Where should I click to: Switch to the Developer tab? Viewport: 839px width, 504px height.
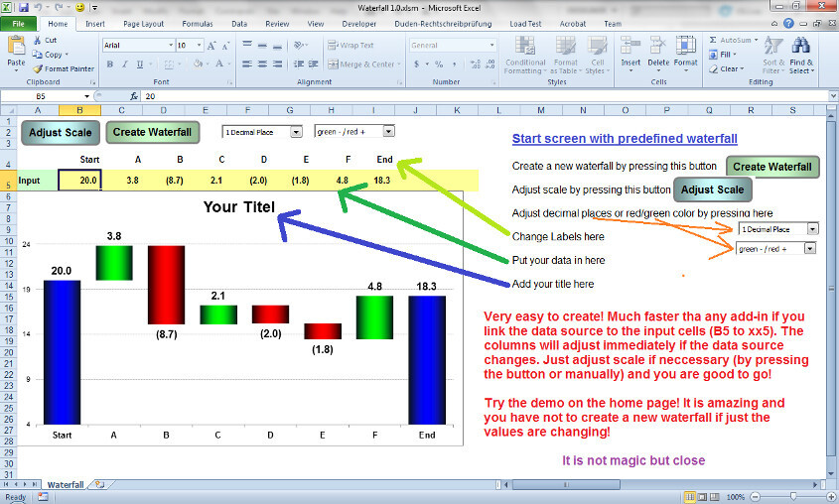tap(359, 24)
